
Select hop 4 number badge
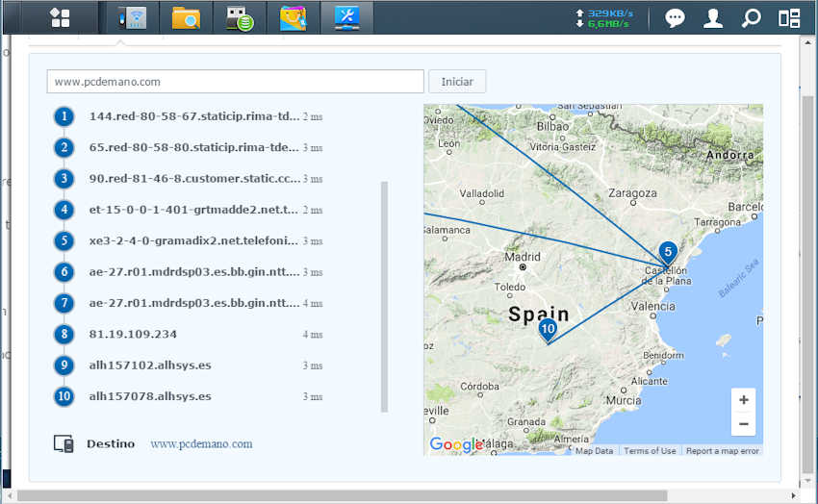pos(64,210)
